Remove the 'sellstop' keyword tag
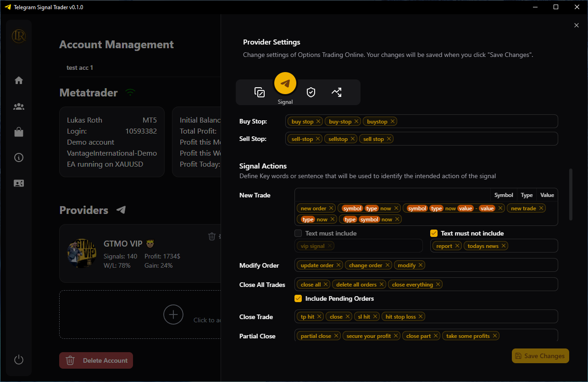The image size is (588, 382). [353, 139]
